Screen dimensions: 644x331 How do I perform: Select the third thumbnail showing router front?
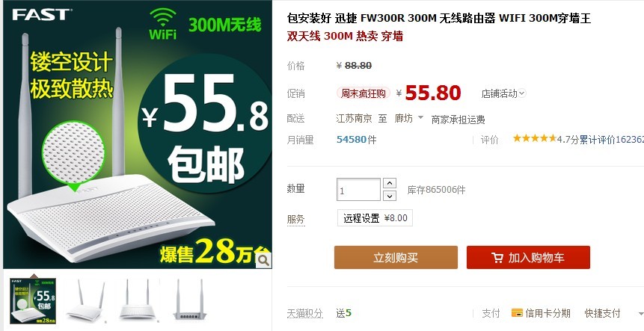click(137, 300)
